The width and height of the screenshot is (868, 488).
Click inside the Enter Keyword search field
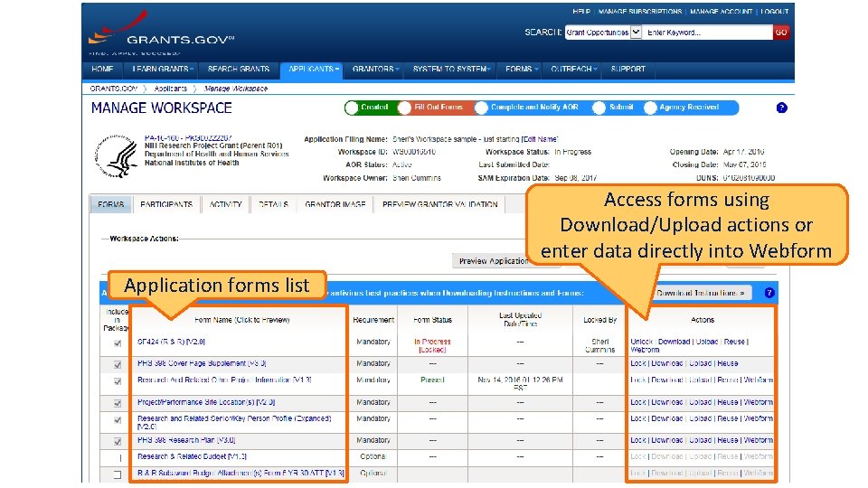pyautogui.click(x=707, y=33)
